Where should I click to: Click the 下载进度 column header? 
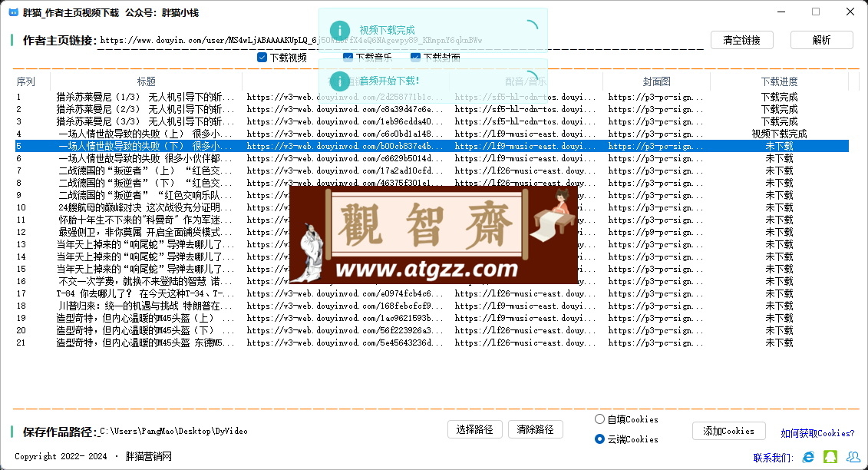[x=779, y=81]
